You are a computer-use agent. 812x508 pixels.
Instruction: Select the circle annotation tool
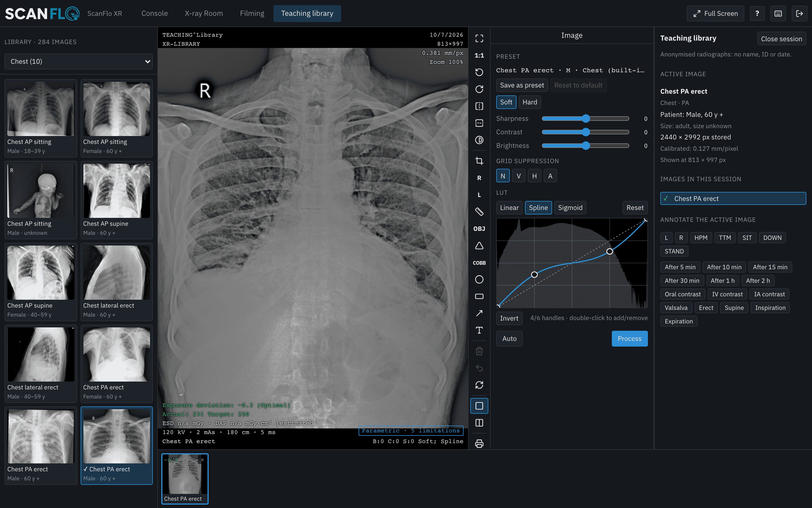coord(479,279)
